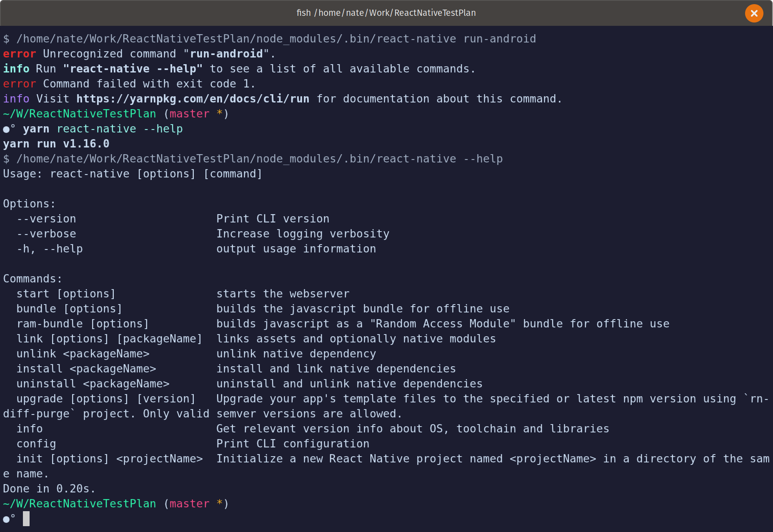
Task: Click the 'uninstall <packageName>' command
Action: [93, 384]
